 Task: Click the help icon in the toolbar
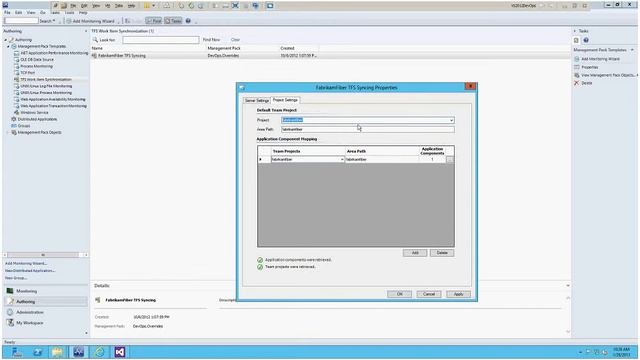[188, 21]
